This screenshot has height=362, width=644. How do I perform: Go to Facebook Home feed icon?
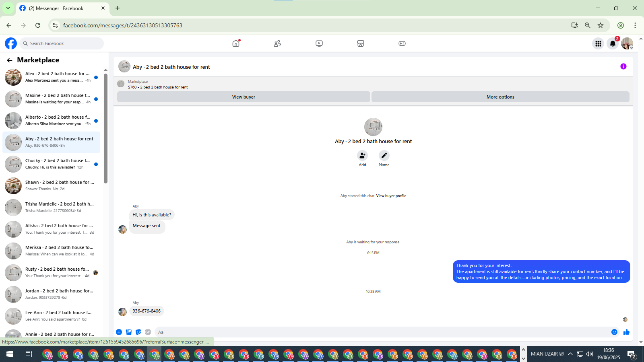click(236, 43)
